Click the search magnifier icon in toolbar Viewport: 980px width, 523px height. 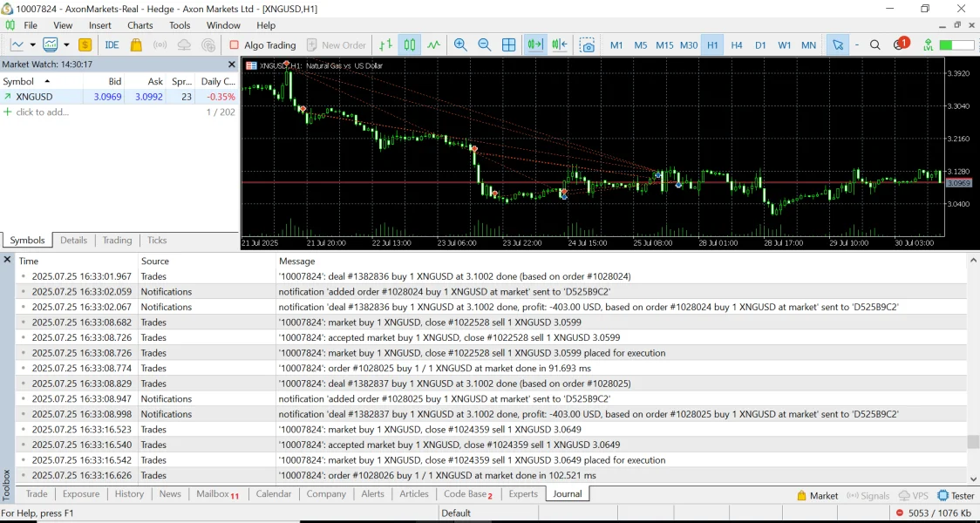click(875, 45)
